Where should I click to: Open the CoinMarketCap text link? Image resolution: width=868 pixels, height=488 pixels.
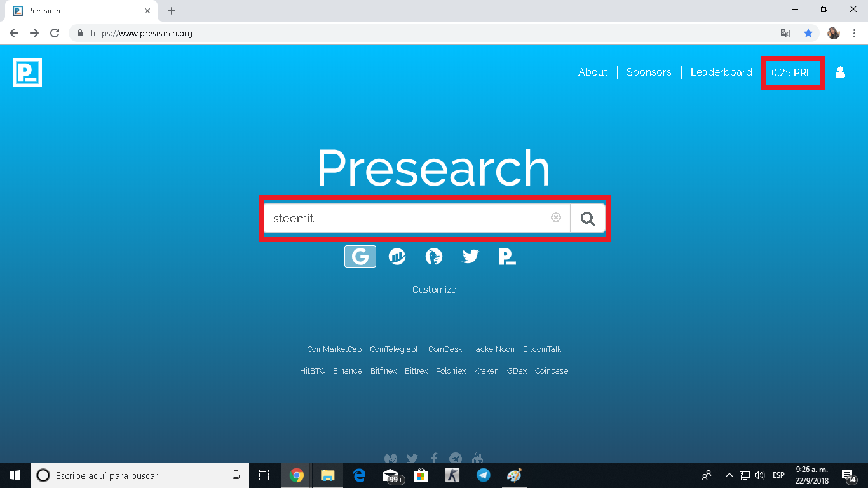pos(334,349)
